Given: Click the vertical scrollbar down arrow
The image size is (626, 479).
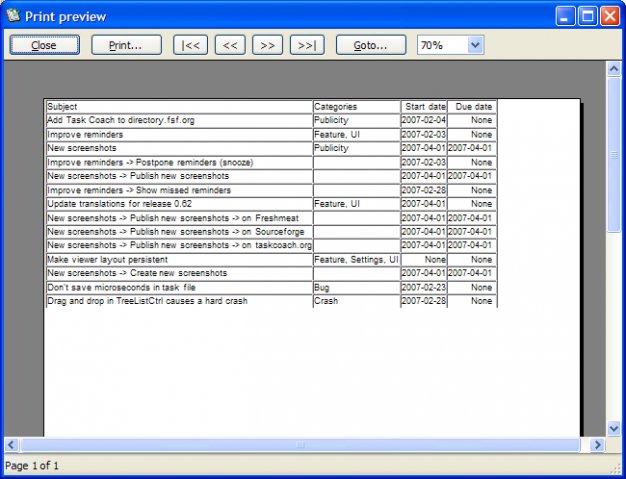Looking at the screenshot, I should click(614, 429).
